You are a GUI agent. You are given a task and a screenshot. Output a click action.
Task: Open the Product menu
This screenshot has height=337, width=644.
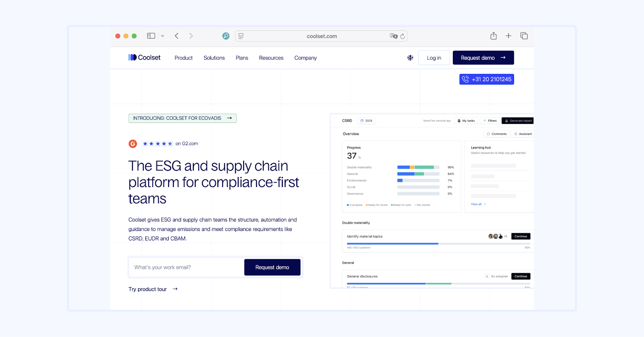184,58
